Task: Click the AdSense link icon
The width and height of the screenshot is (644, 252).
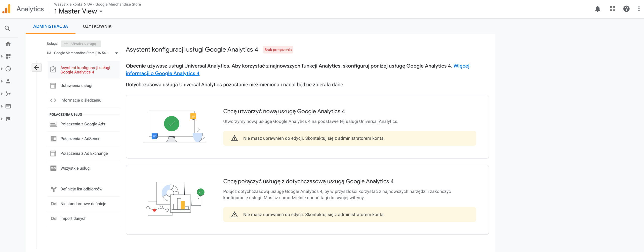Action: (x=53, y=139)
